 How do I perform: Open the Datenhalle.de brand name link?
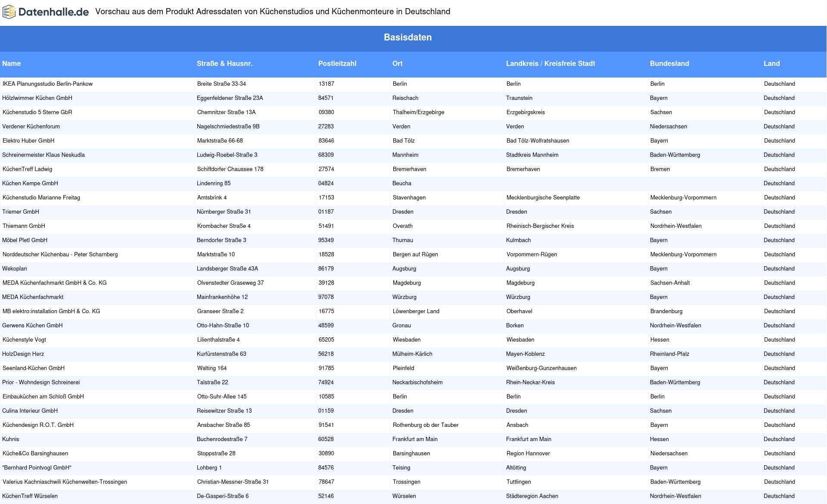53,12
